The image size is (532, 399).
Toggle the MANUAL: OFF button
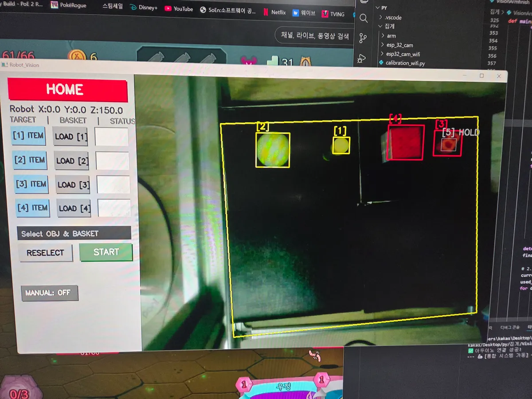(49, 293)
